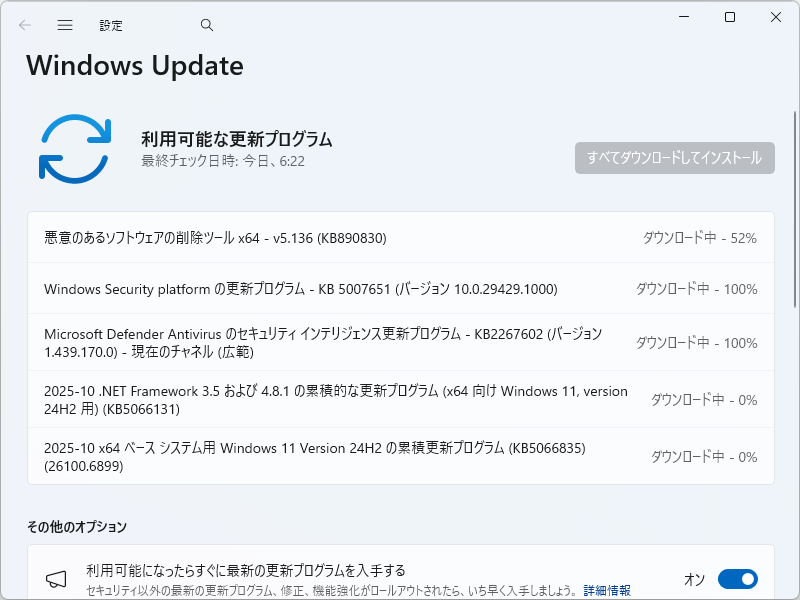Click the Windows Update page heading
This screenshot has height=600, width=800.
click(134, 66)
